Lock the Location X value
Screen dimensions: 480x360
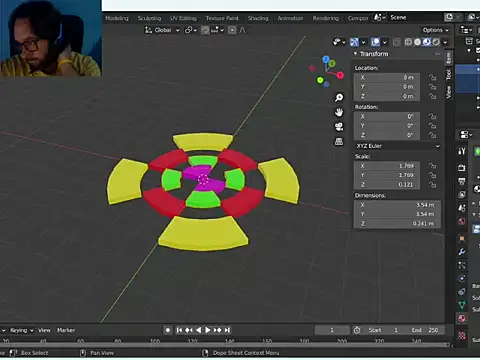tap(432, 77)
